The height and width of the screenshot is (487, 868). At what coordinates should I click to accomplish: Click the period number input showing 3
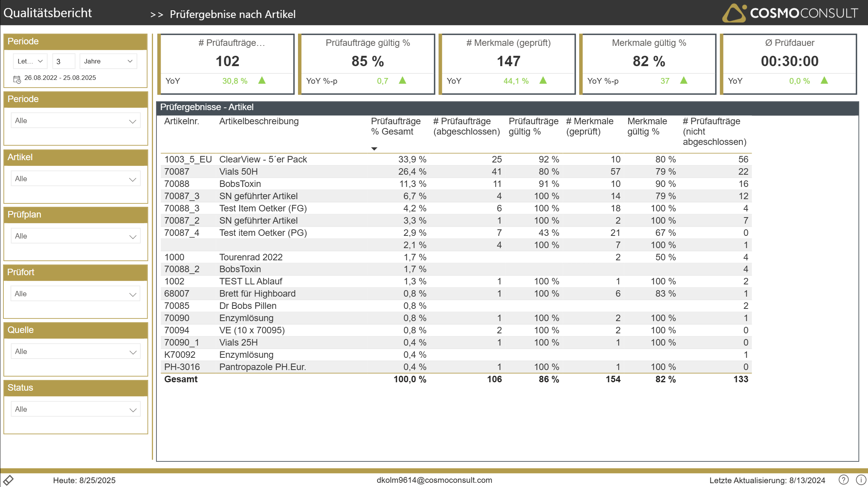tap(63, 61)
